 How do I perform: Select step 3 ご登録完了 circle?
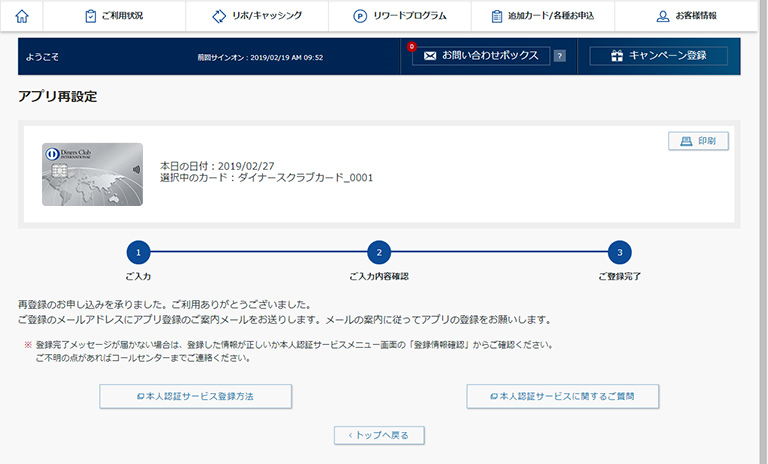tap(619, 253)
